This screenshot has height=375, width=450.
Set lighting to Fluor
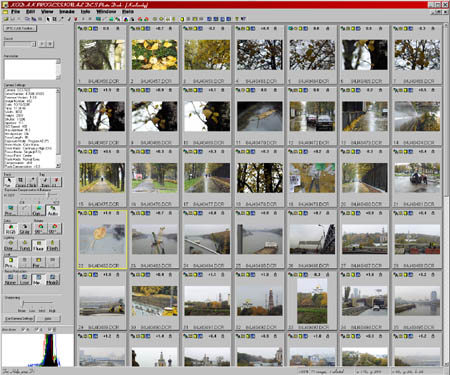(38, 245)
